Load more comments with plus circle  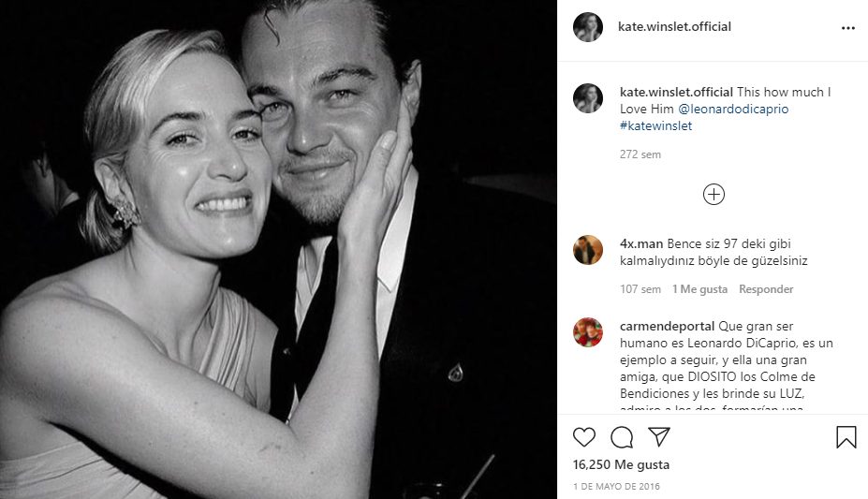(714, 194)
